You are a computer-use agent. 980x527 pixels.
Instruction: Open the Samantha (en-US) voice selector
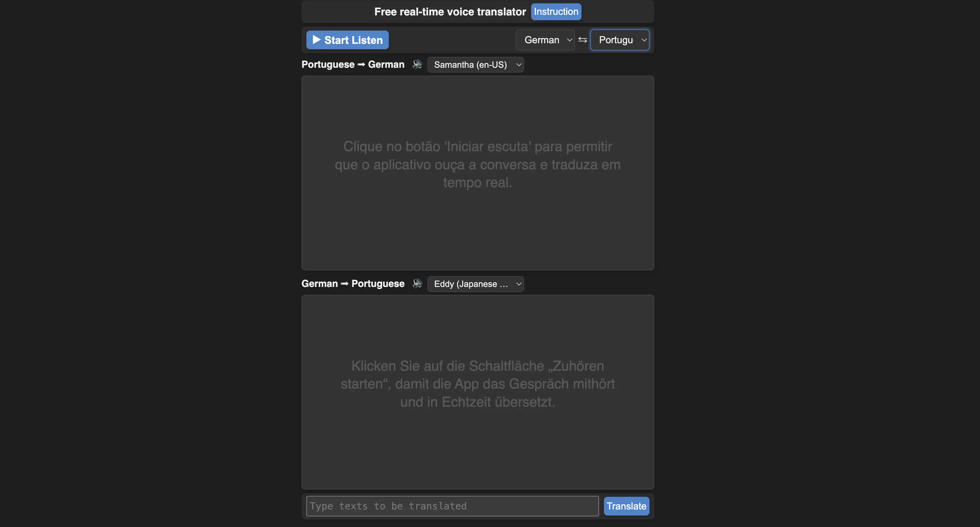coord(476,64)
